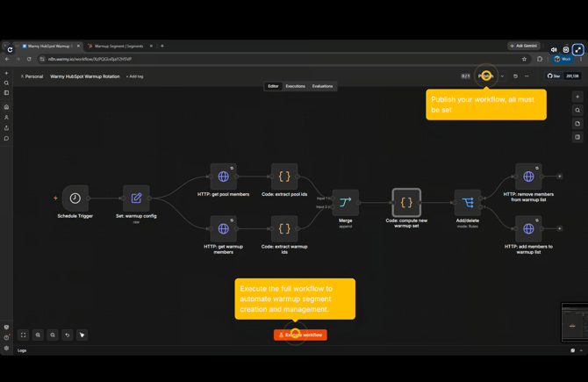588x382 pixels.
Task: Close the Warmup Segment browser tab
Action: pos(151,47)
